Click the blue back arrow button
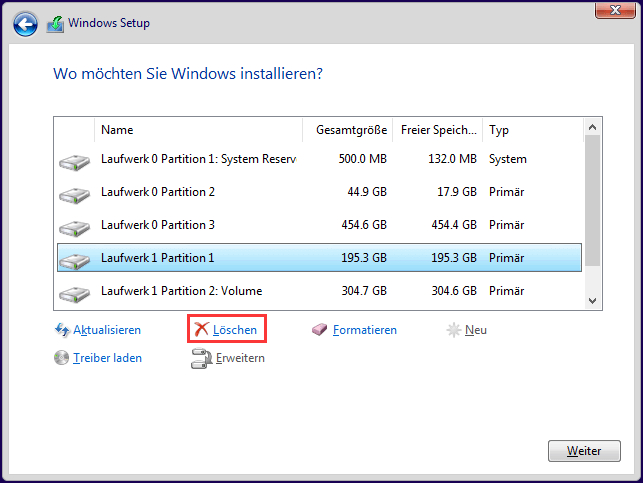643x483 pixels. 25,24
